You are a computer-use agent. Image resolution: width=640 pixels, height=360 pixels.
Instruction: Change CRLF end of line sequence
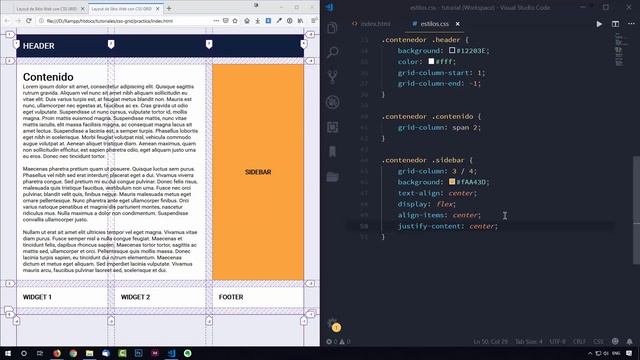[579, 341]
